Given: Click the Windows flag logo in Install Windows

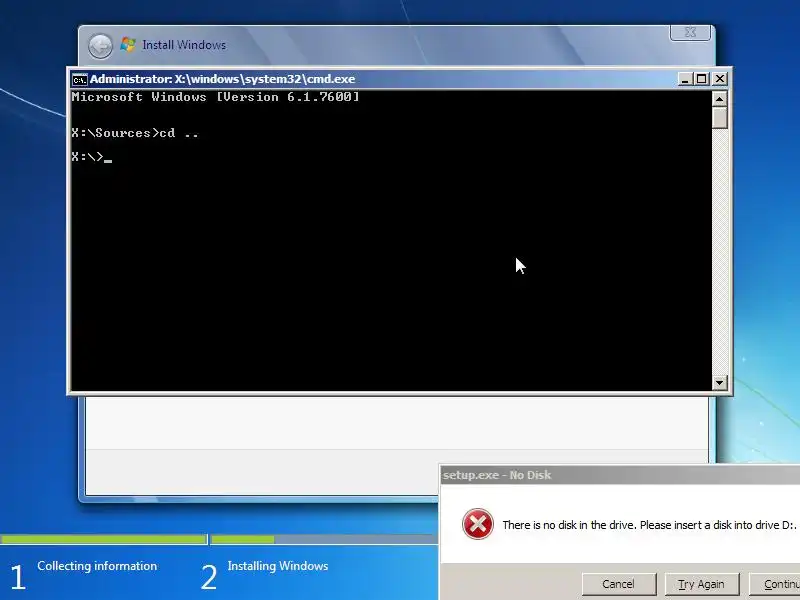Looking at the screenshot, I should 128,45.
